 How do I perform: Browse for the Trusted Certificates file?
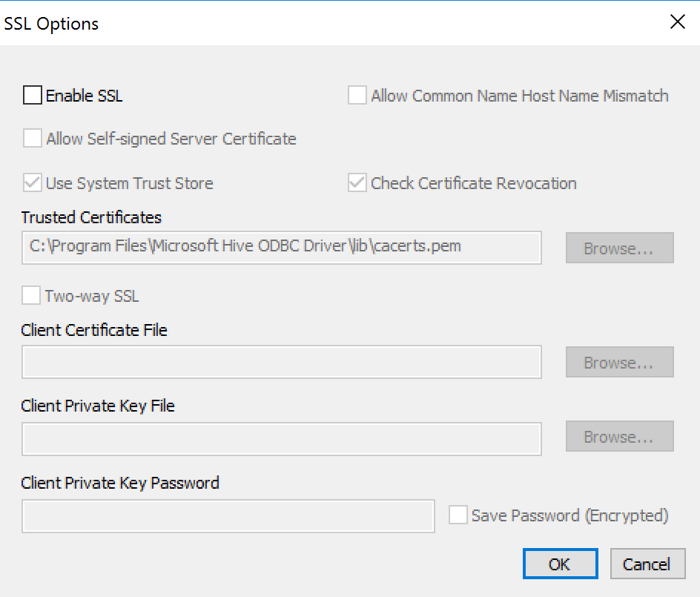(620, 248)
